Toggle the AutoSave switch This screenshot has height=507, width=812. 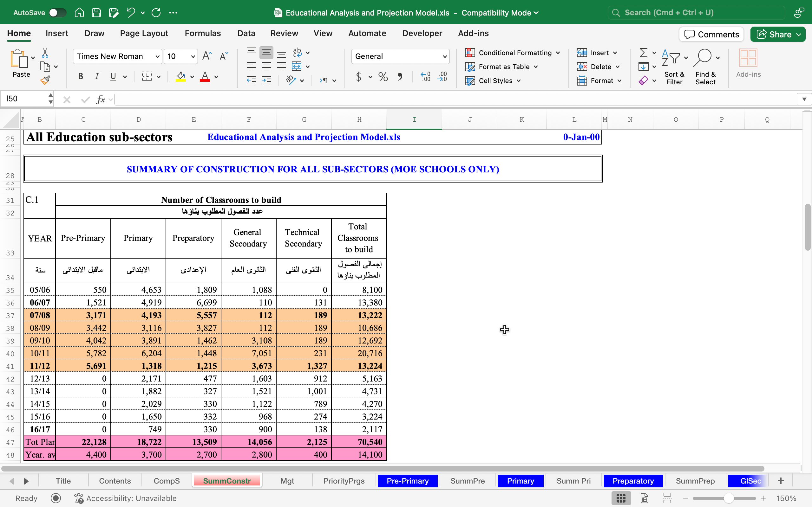(57, 13)
